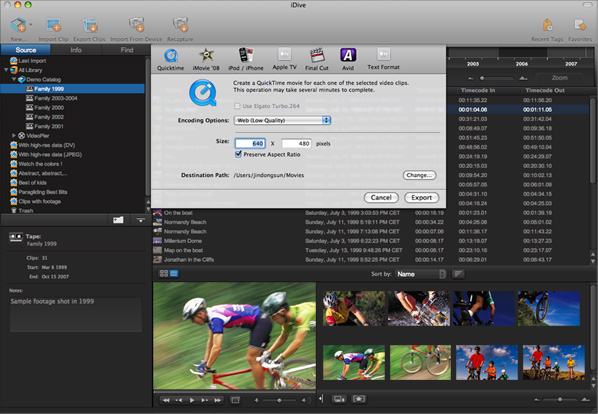Toggle sort order button next to Name
598x414 pixels.
click(x=458, y=274)
